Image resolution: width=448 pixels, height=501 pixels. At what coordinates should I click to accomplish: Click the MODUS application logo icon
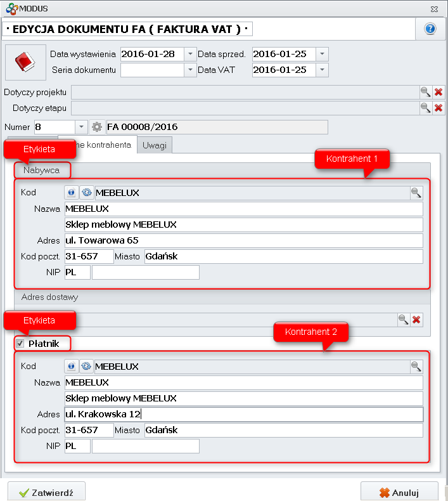(12, 8)
